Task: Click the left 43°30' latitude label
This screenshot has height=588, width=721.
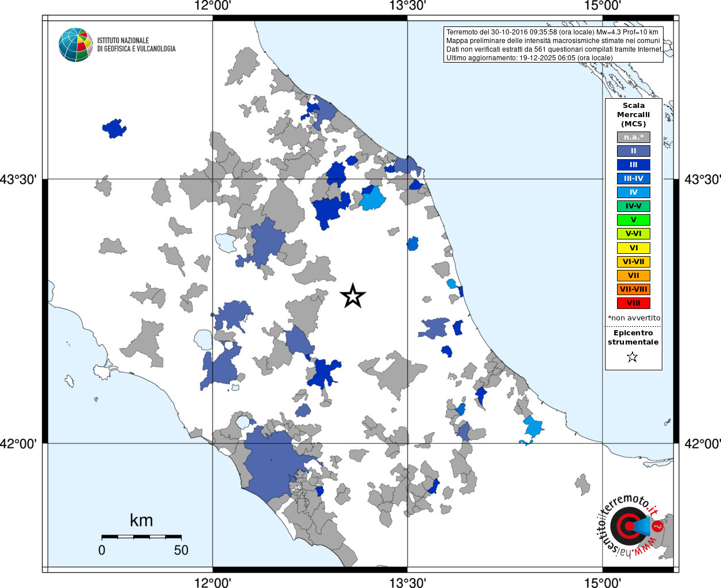Action: tap(18, 179)
